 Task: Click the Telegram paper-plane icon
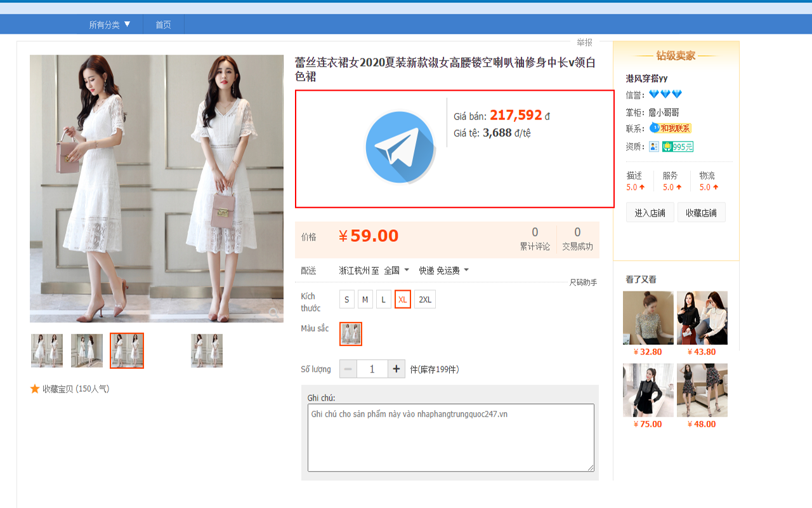(400, 147)
